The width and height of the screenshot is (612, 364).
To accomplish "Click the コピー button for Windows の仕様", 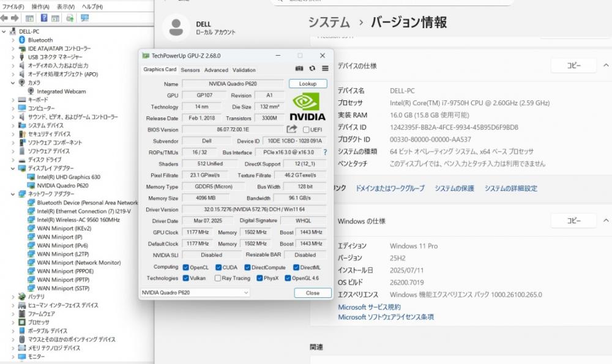I will [x=574, y=221].
